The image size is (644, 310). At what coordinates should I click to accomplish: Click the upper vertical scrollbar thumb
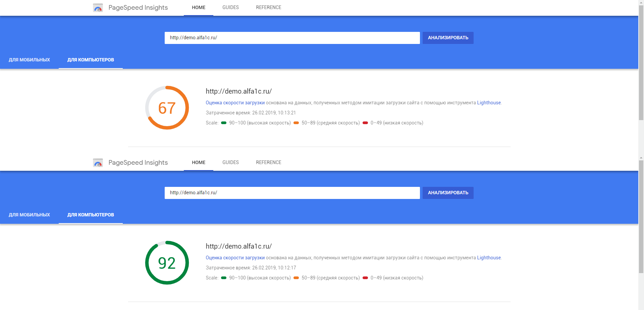pyautogui.click(x=641, y=62)
